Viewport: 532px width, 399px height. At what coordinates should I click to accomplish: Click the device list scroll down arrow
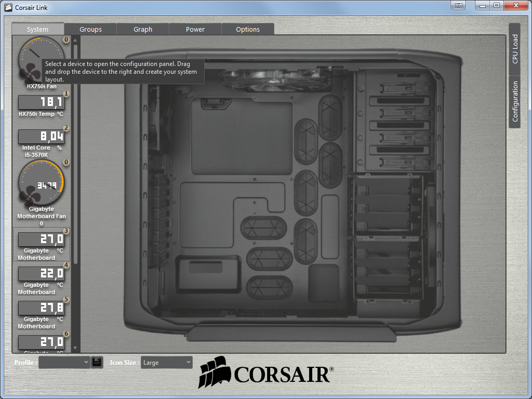click(75, 348)
